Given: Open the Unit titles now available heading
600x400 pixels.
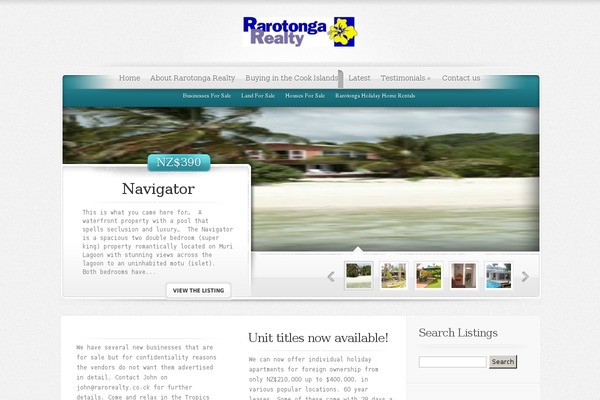Looking at the screenshot, I should click(318, 338).
